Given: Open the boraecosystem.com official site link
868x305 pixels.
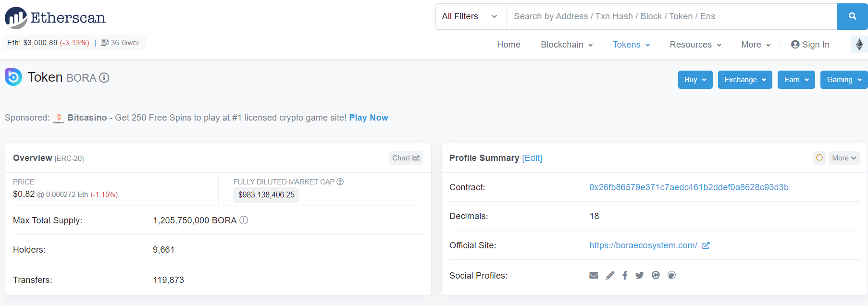Looking at the screenshot, I should pos(643,245).
